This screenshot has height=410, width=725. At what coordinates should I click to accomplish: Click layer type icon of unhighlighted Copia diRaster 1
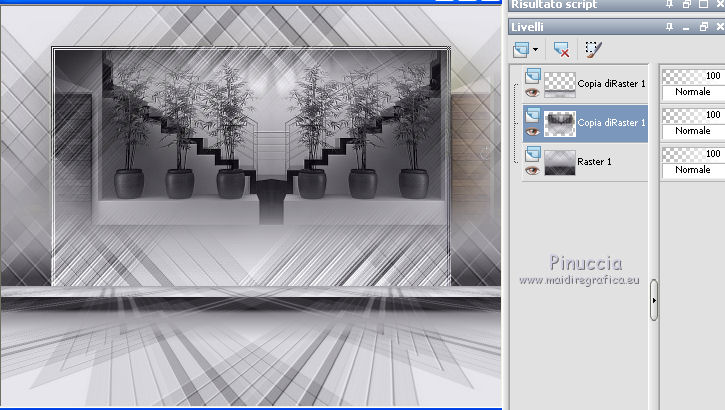point(533,76)
